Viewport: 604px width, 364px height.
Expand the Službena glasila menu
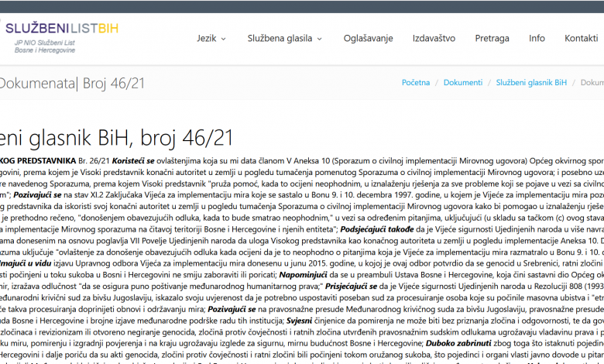[x=279, y=38]
